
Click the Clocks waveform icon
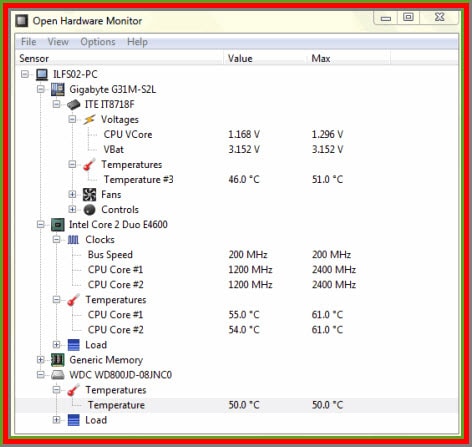(x=73, y=240)
